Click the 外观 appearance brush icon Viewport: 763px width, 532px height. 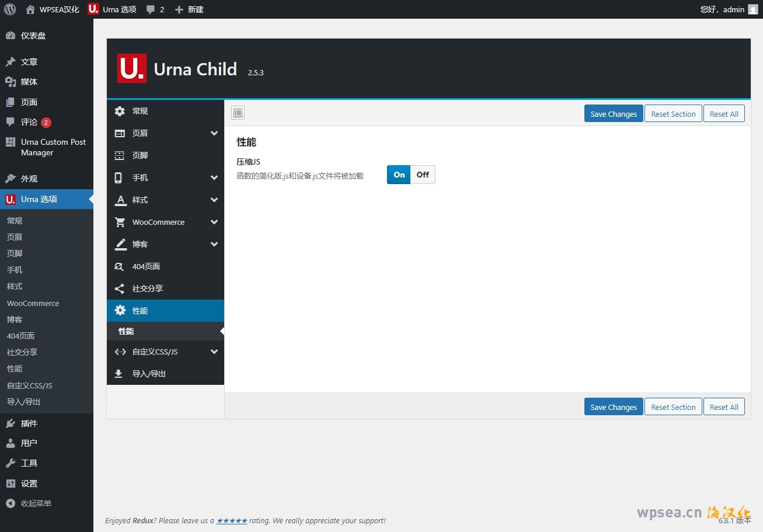point(11,179)
